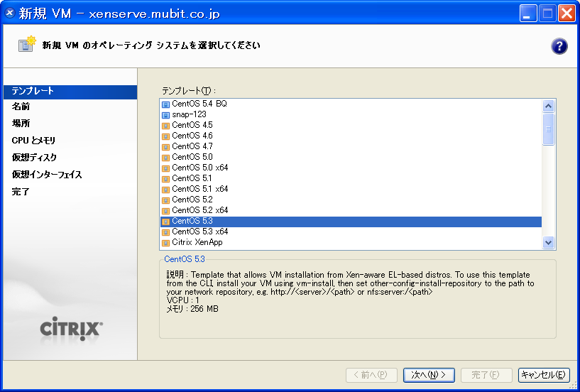
Task: Select the highlighted CentOS 5.3 row
Action: [x=351, y=222]
